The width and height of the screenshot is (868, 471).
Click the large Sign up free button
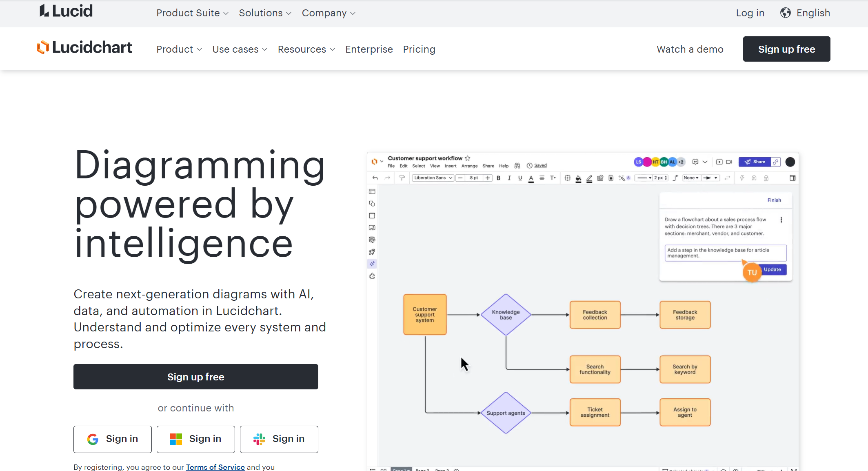point(196,377)
